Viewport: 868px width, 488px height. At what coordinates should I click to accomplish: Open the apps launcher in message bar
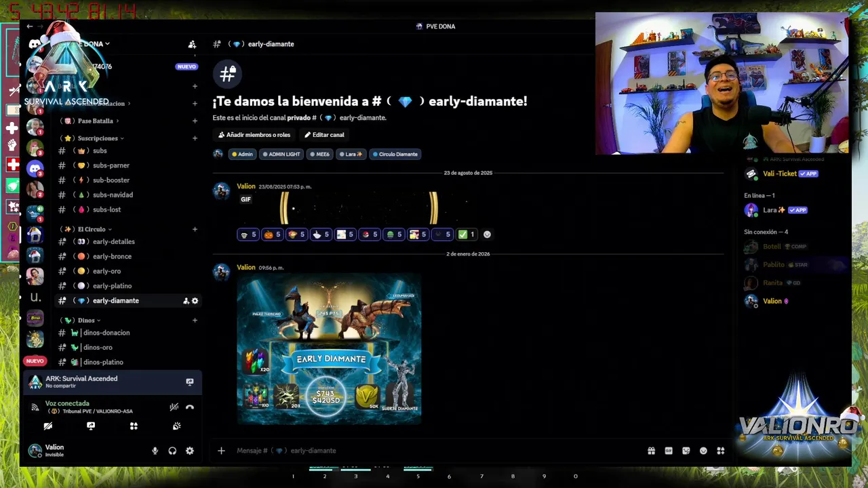coord(721,451)
